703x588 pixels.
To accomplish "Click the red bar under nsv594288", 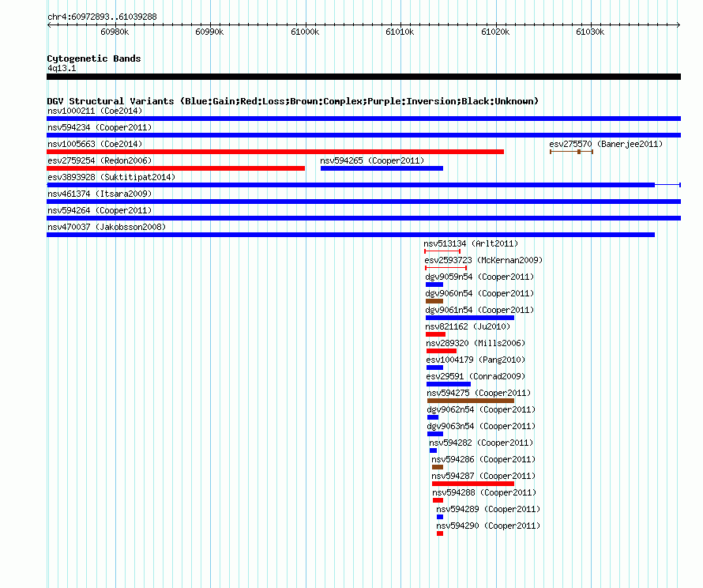I will [438, 500].
